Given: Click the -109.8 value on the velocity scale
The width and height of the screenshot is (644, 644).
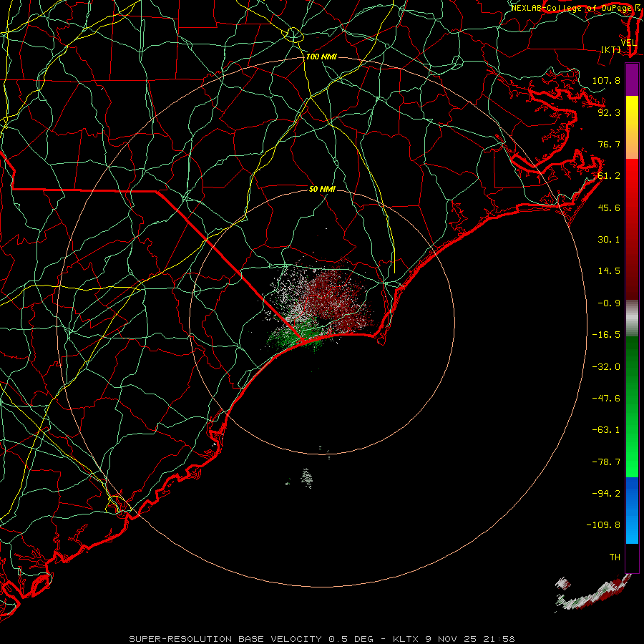Looking at the screenshot, I should (x=603, y=525).
